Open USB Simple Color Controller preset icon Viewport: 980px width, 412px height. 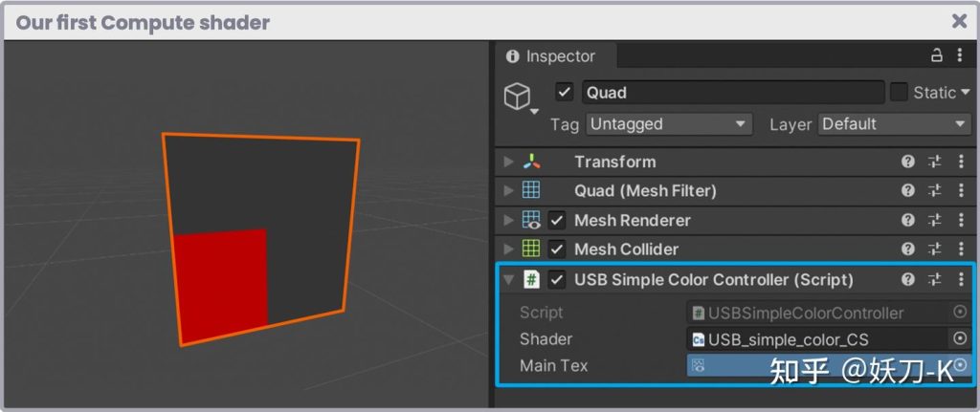pyautogui.click(x=935, y=280)
